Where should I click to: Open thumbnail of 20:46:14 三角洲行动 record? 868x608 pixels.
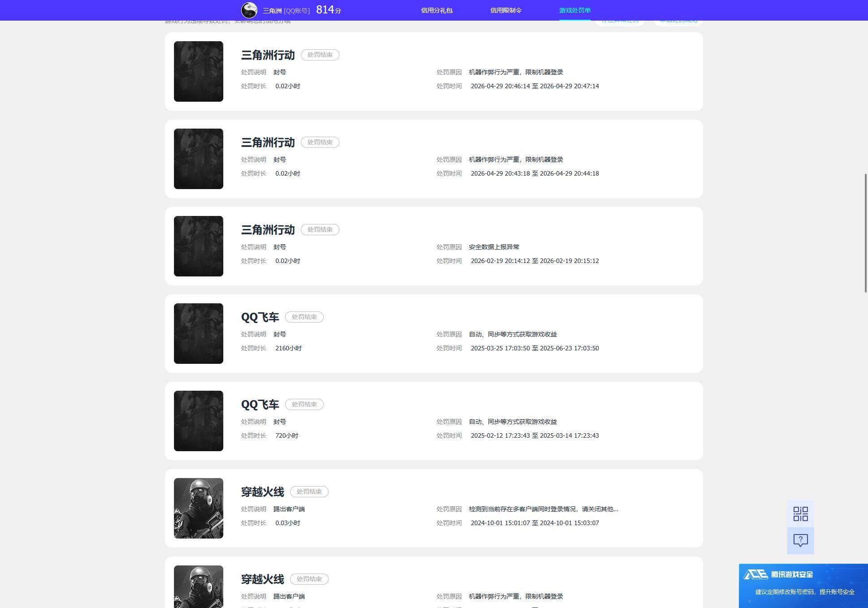(199, 71)
